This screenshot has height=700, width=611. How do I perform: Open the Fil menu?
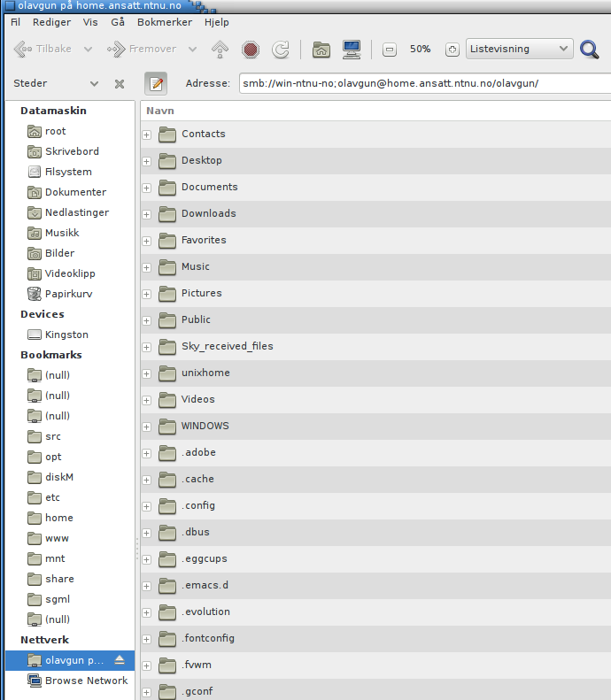[16, 22]
